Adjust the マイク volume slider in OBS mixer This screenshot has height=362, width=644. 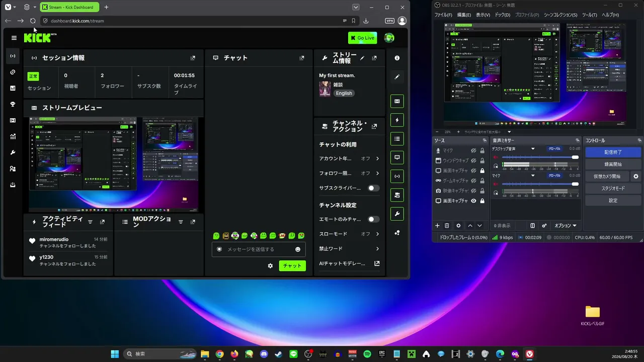coord(540,184)
